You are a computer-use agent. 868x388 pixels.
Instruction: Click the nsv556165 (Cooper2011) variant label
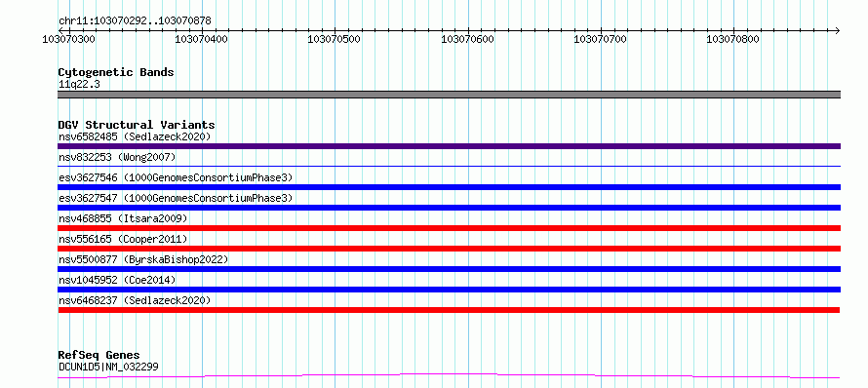click(123, 239)
